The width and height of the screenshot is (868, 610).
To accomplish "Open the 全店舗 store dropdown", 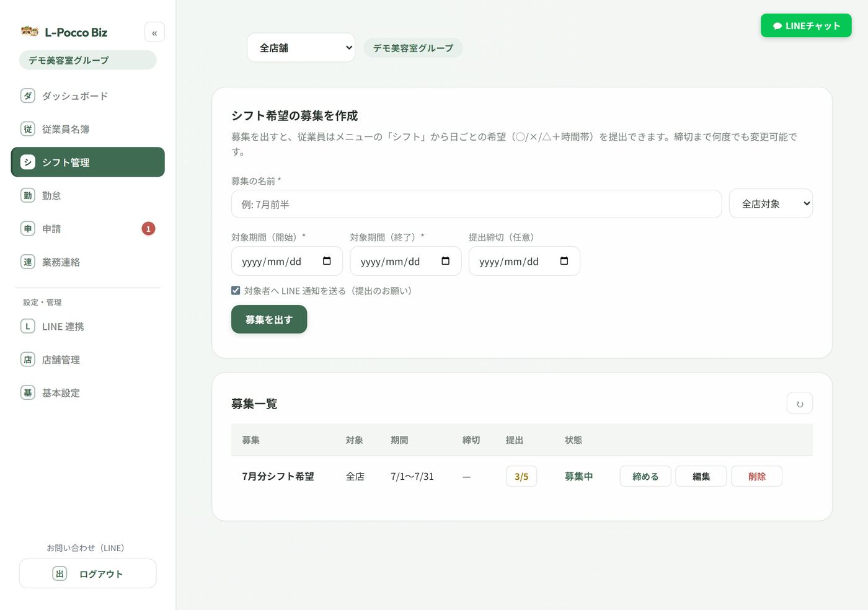I will [x=301, y=48].
